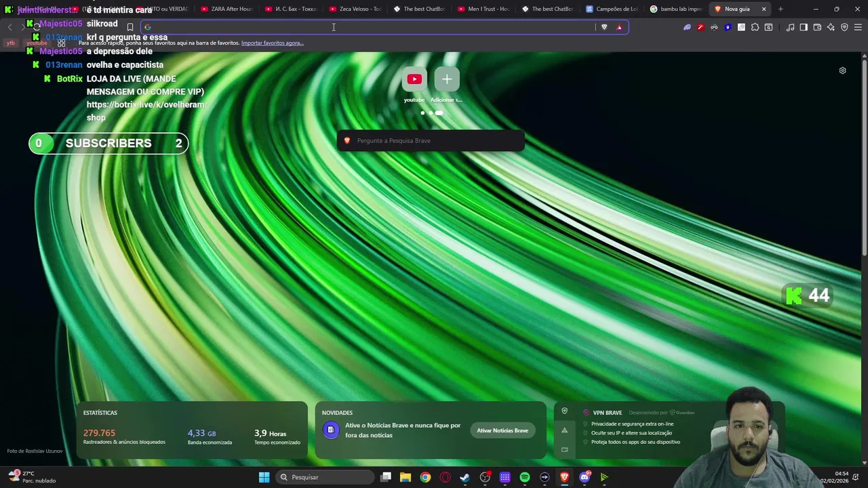This screenshot has height=488, width=868.
Task: Click the 'VPN BRAVE' card title
Action: point(608,413)
